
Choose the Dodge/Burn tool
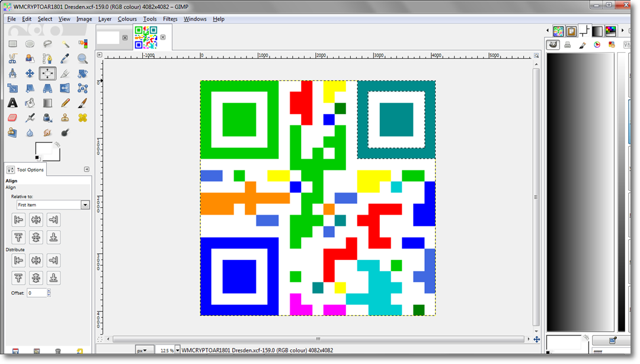pyautogui.click(x=65, y=133)
